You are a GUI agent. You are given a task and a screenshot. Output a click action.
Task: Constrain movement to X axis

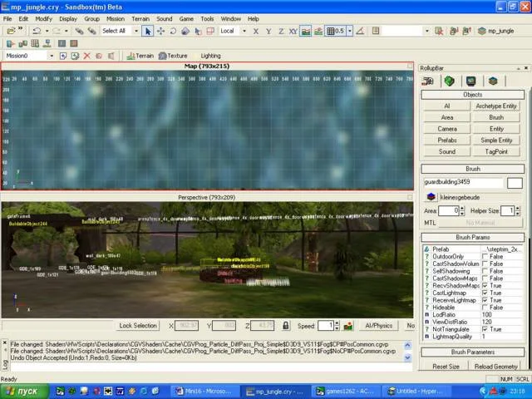[256, 32]
